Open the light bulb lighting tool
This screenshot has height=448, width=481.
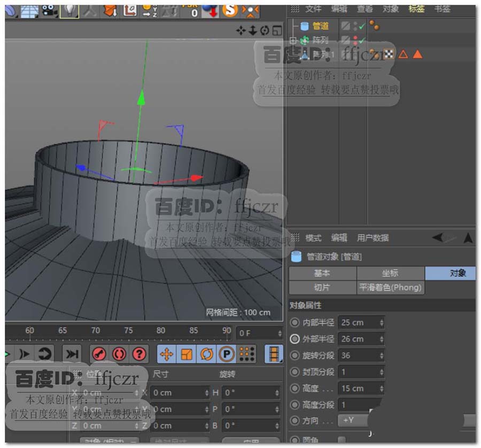(x=69, y=11)
